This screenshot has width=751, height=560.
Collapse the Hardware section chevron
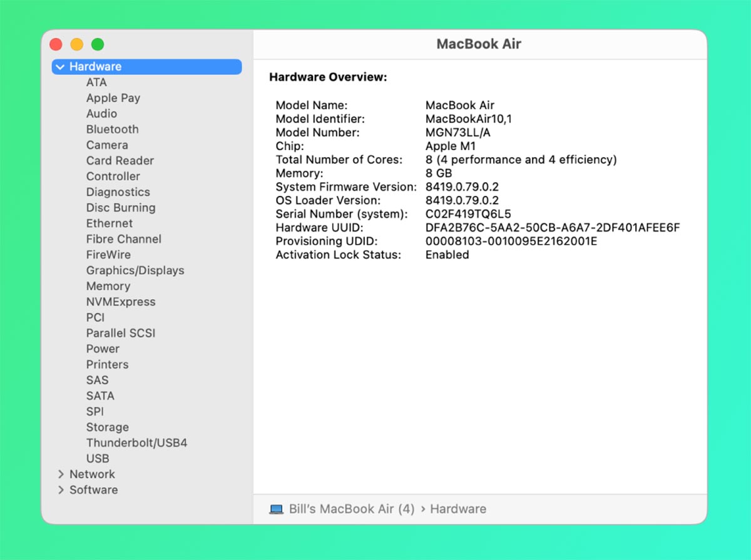tap(61, 67)
